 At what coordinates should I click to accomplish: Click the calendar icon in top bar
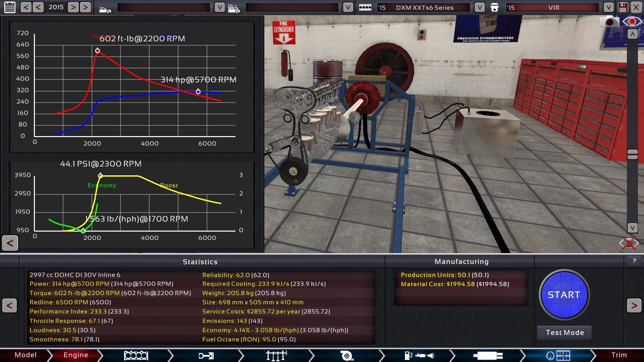coord(10,7)
